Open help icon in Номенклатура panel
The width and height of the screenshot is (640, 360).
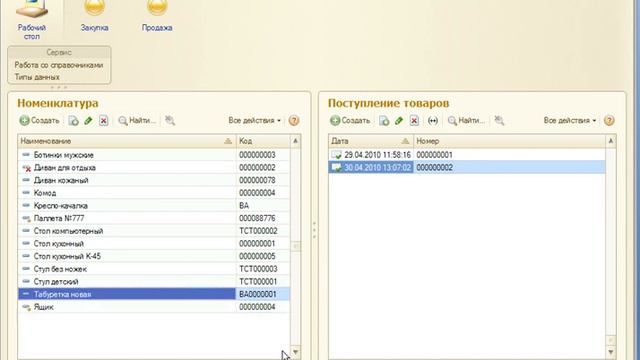coord(294,120)
